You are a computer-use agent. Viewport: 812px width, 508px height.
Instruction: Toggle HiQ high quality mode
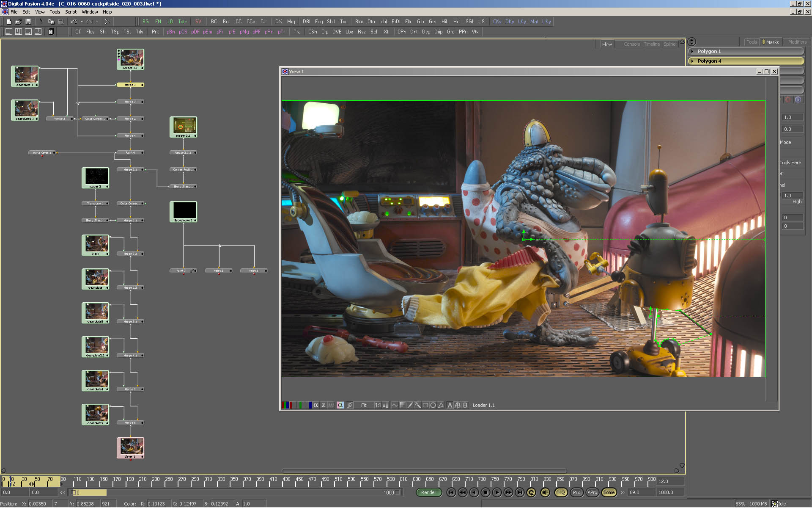coord(561,492)
